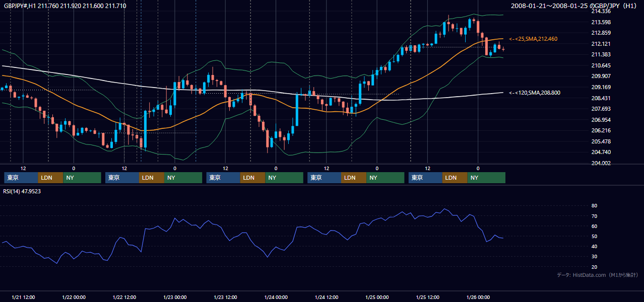Image resolution: width=644 pixels, height=302 pixels.
Task: Click the 1/23 00:00 time axis label
Action: pos(175,297)
